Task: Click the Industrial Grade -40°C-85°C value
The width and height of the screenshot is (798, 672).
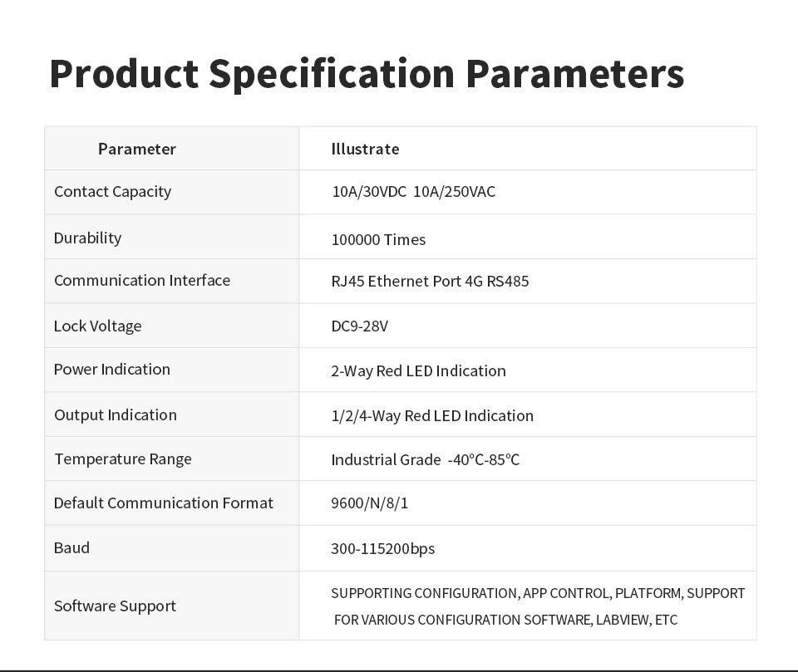Action: (425, 460)
